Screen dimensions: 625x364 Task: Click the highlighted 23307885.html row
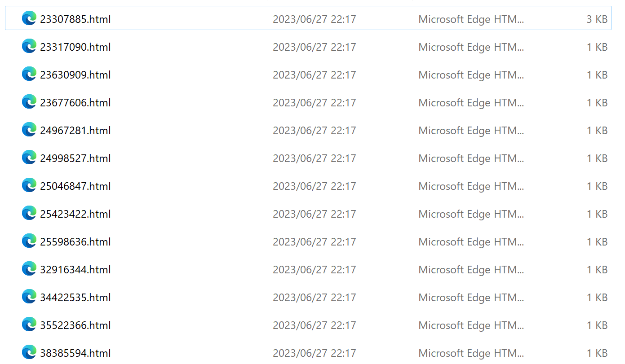(x=180, y=18)
